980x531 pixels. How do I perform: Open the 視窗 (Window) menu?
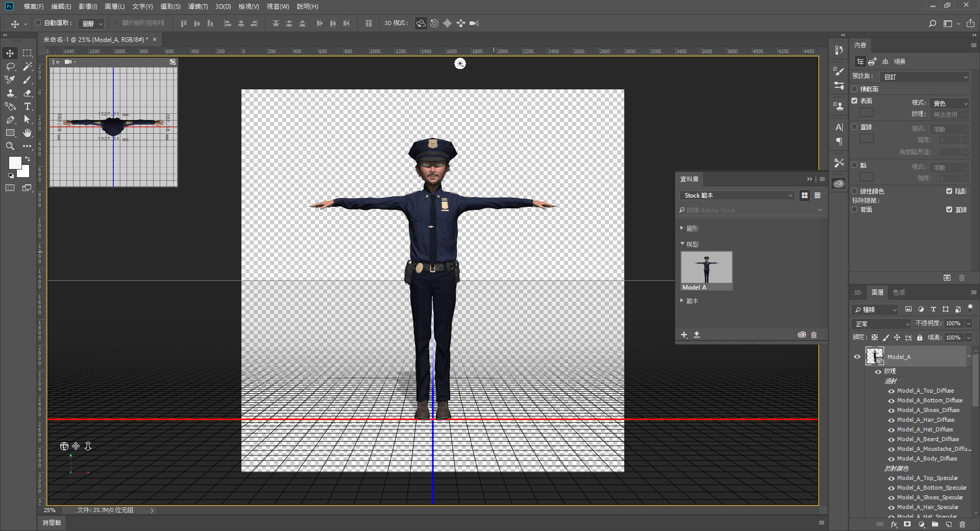pos(278,7)
